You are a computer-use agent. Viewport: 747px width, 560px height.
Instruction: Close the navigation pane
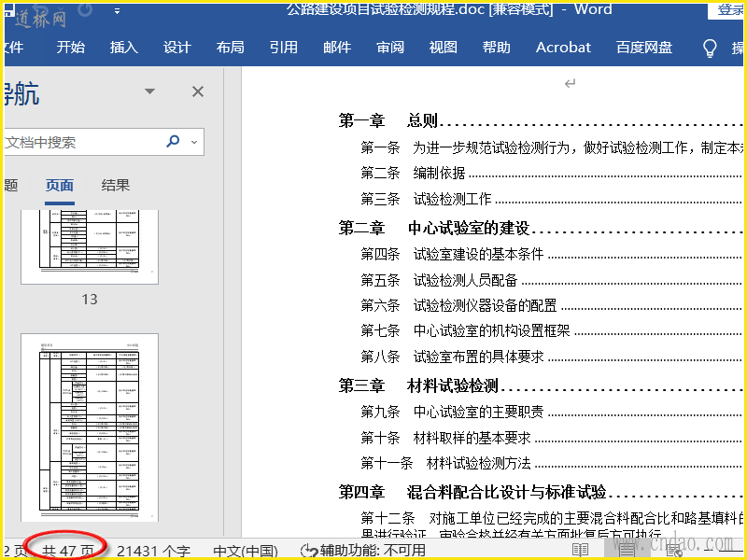click(198, 91)
